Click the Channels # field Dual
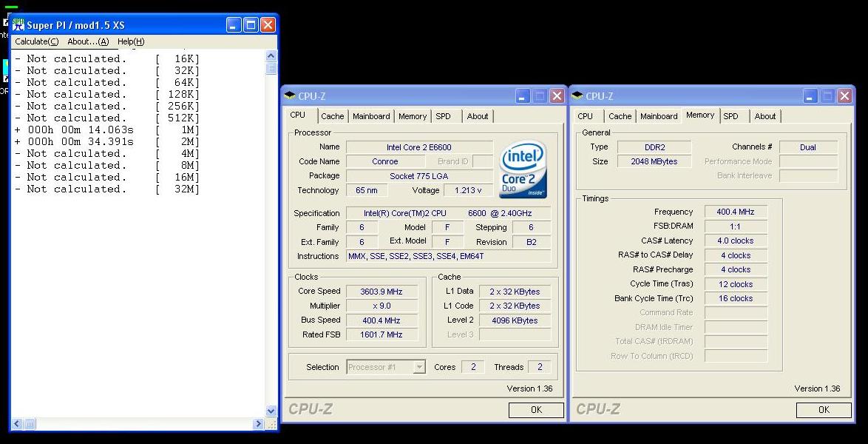 point(808,147)
